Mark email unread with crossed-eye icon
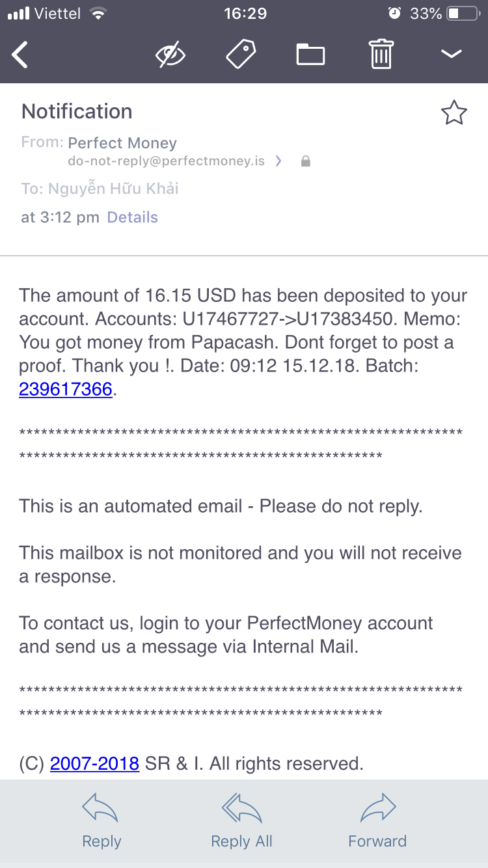Image resolution: width=488 pixels, height=868 pixels. [170, 55]
